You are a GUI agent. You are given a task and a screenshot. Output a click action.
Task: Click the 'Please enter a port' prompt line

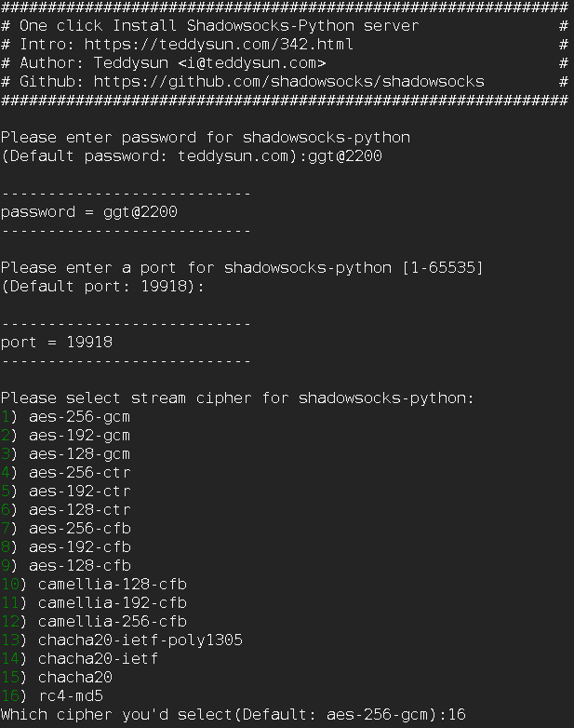(x=242, y=268)
